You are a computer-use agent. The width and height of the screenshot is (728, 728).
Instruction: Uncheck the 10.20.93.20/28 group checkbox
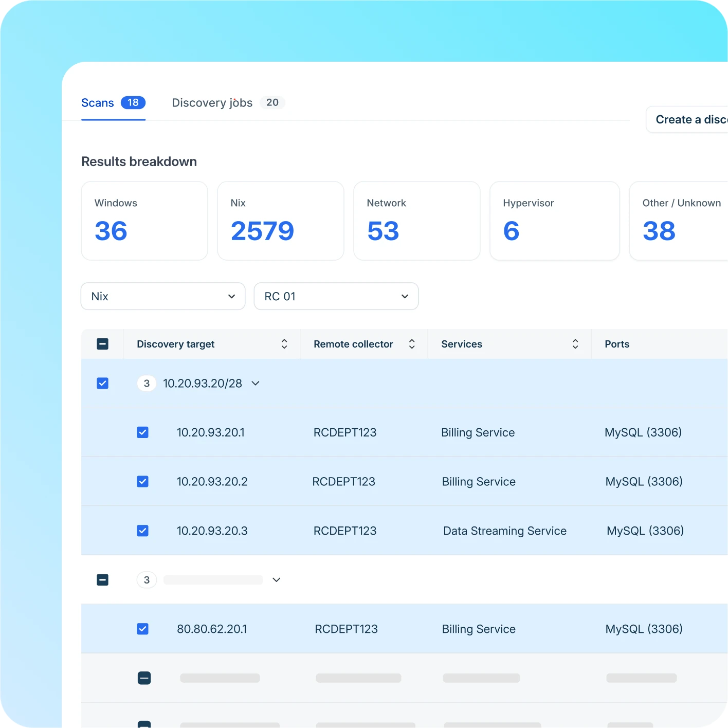coord(103,384)
